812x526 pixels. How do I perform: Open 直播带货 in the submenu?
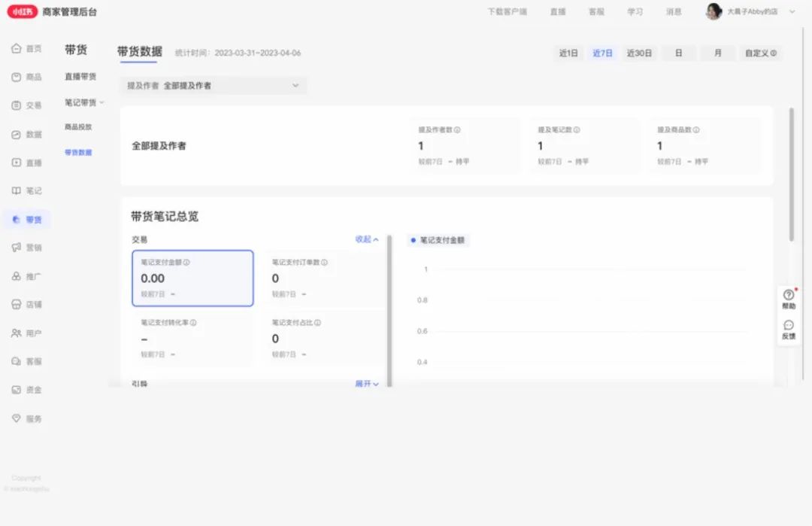80,77
